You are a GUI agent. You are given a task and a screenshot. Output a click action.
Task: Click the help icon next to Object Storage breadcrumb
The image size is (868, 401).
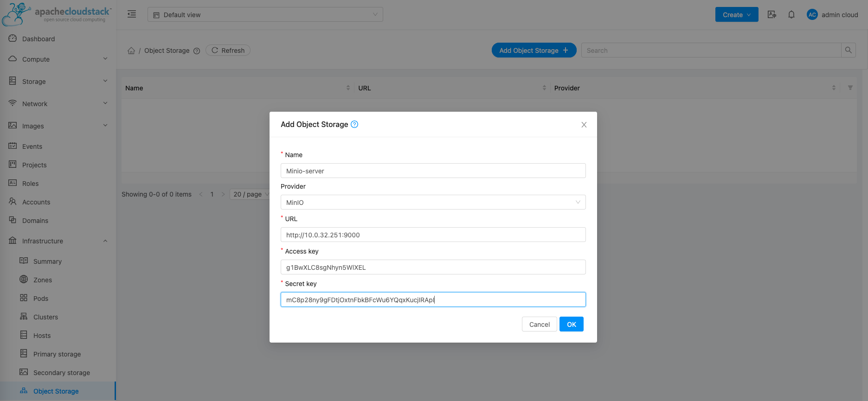(x=197, y=51)
